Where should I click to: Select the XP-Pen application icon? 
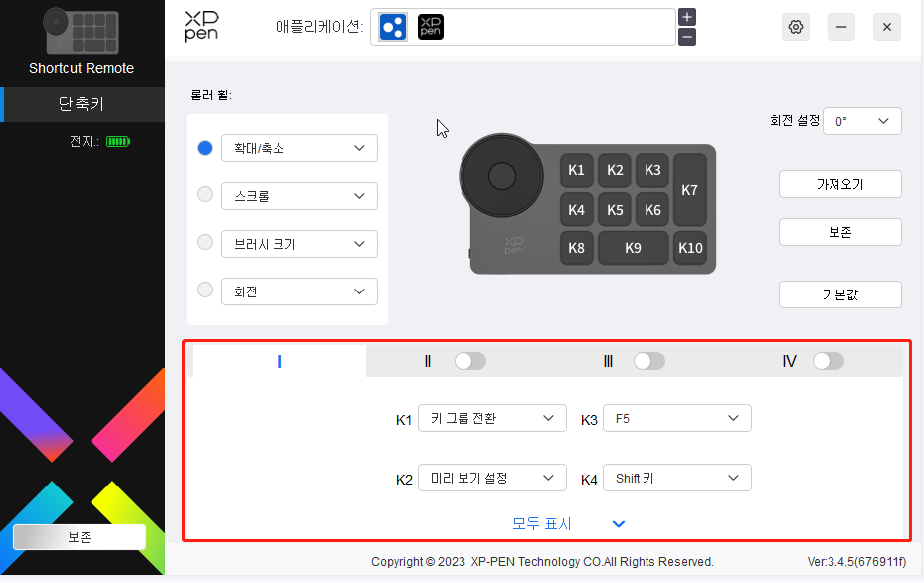(431, 27)
